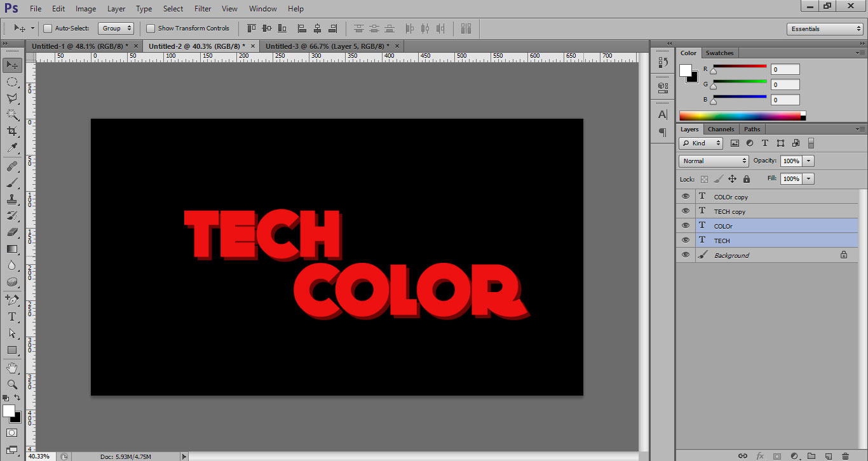Open the Add Layer Style menu

click(x=761, y=456)
